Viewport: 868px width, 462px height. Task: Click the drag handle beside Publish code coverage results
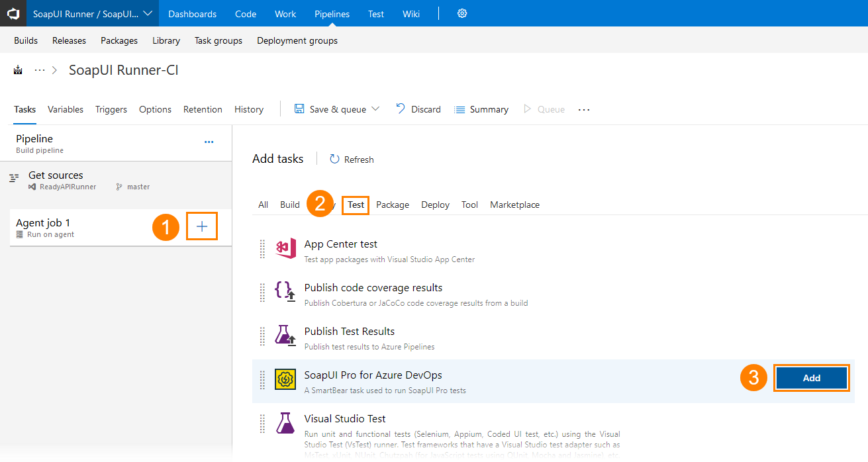(x=262, y=293)
